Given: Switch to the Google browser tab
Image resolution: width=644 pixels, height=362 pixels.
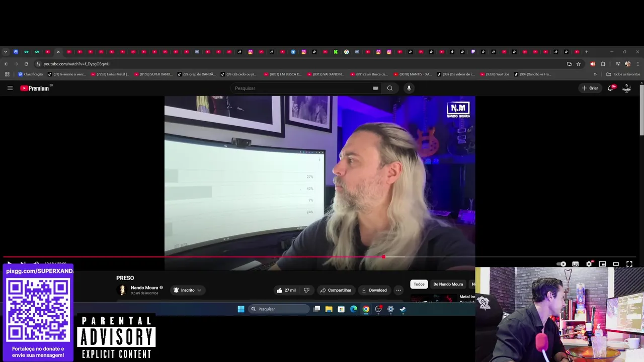Looking at the screenshot, I should click(346, 52).
